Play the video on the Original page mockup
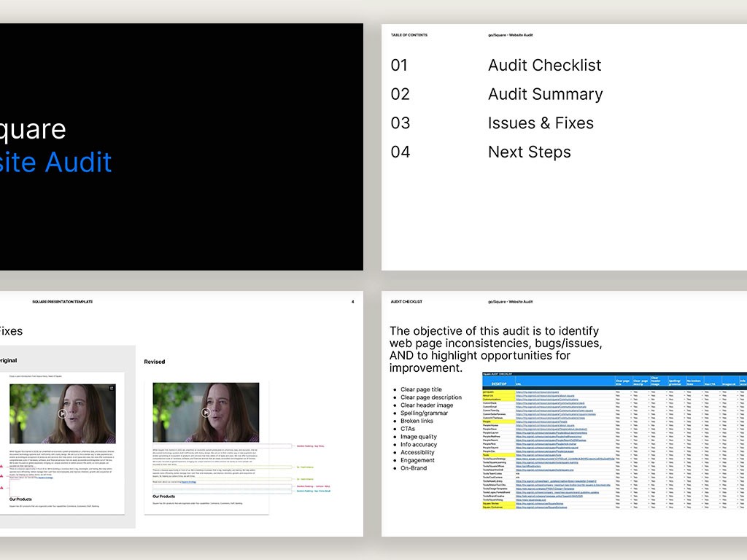747x560 pixels. [x=63, y=413]
